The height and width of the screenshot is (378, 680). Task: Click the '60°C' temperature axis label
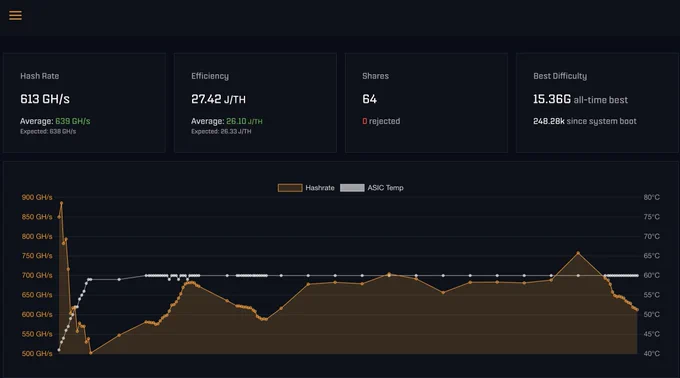click(651, 275)
